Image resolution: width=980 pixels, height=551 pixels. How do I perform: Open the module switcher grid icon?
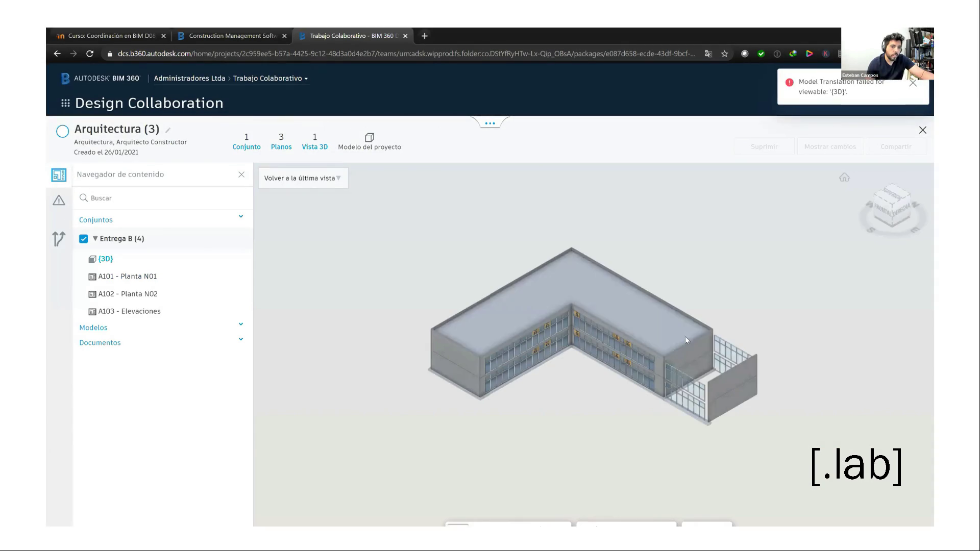[65, 103]
